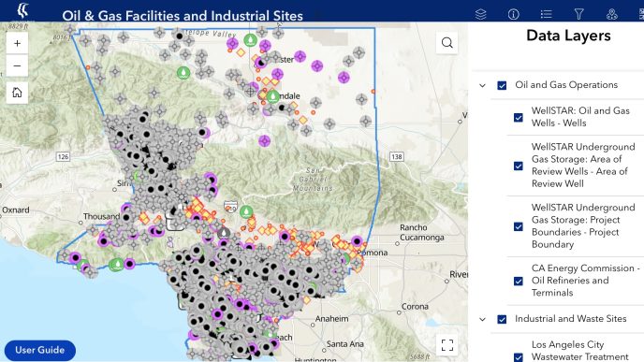Open the information panel icon
The width and height of the screenshot is (644, 362).
[x=513, y=14]
